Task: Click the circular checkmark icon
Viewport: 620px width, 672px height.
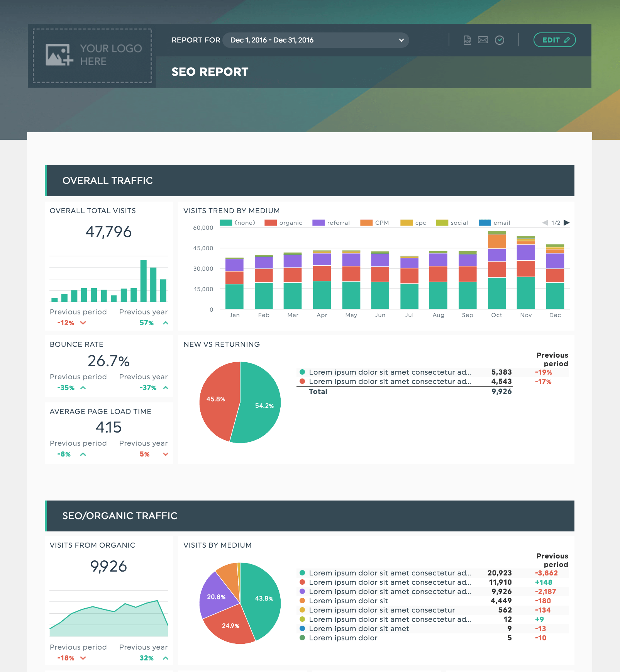Action: pos(500,40)
